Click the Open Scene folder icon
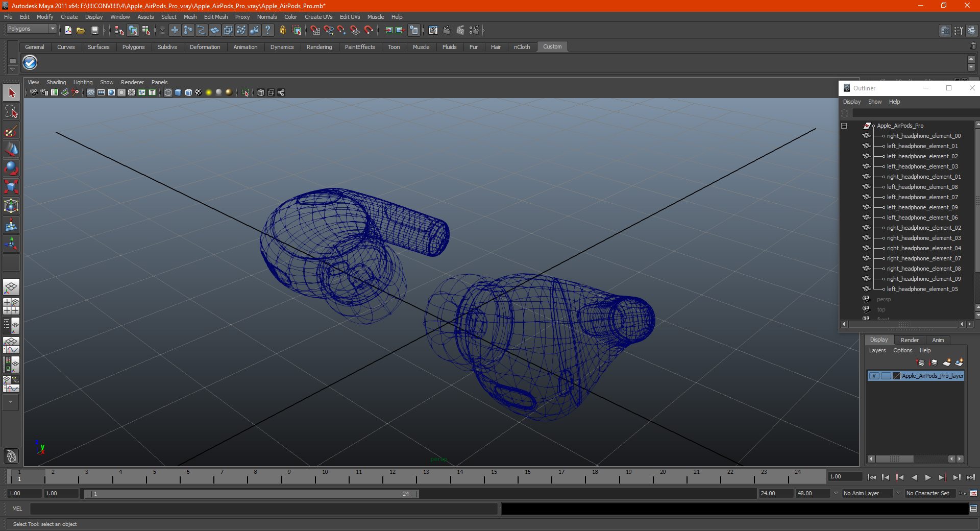This screenshot has height=531, width=980. [81, 31]
